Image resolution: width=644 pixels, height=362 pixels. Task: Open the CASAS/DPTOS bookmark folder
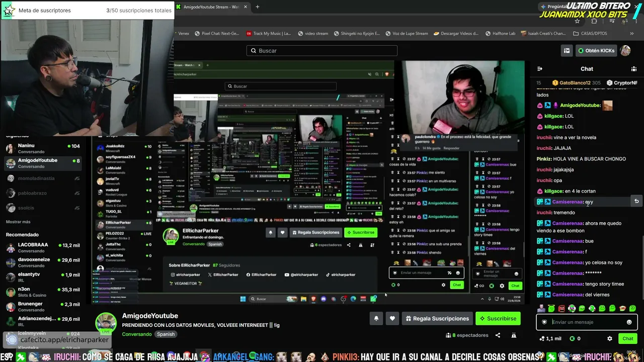pos(590,34)
